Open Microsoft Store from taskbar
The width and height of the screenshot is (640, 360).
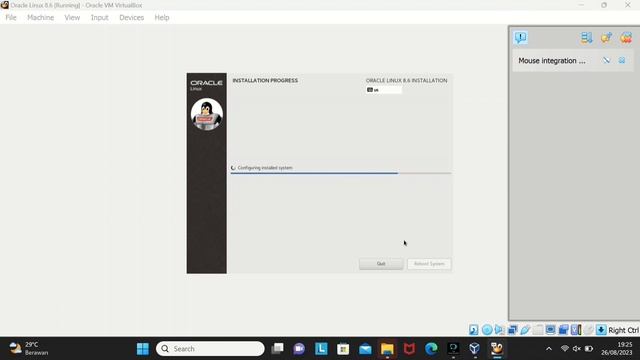[x=343, y=349]
